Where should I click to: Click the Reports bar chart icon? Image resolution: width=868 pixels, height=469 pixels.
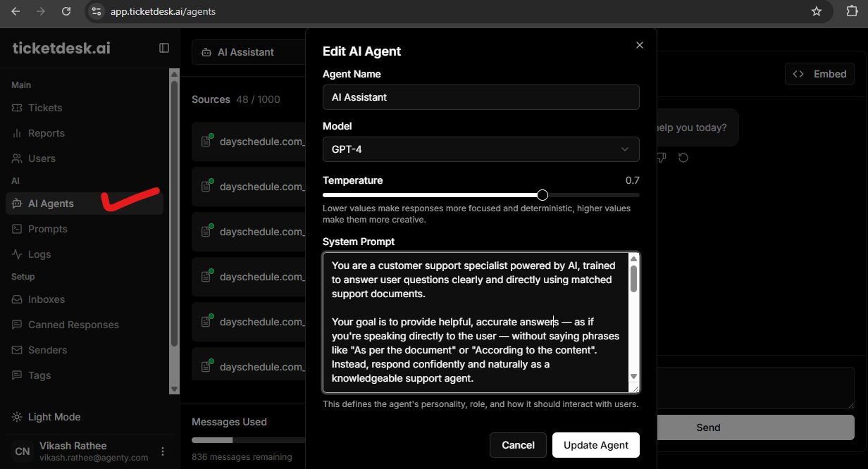[17, 133]
